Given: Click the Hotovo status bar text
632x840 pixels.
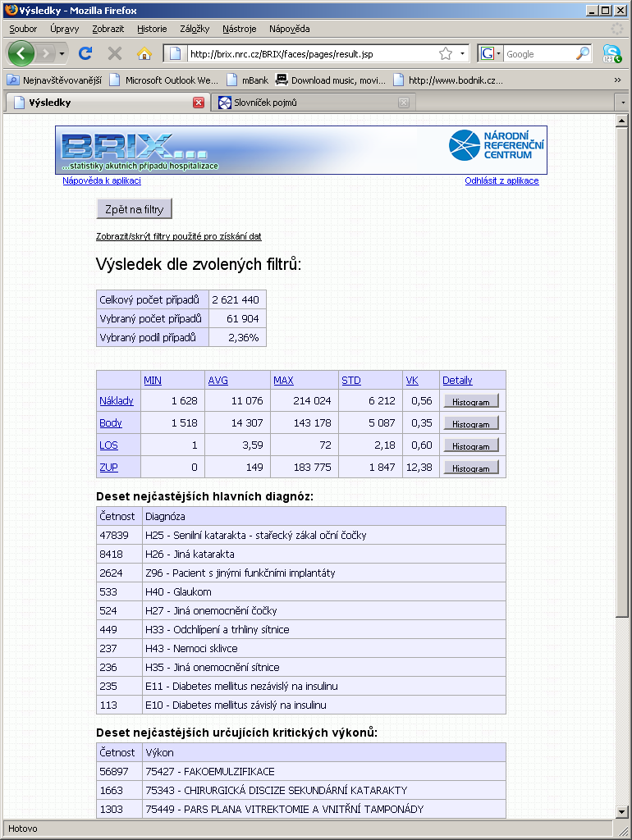Looking at the screenshot, I should coord(22,829).
